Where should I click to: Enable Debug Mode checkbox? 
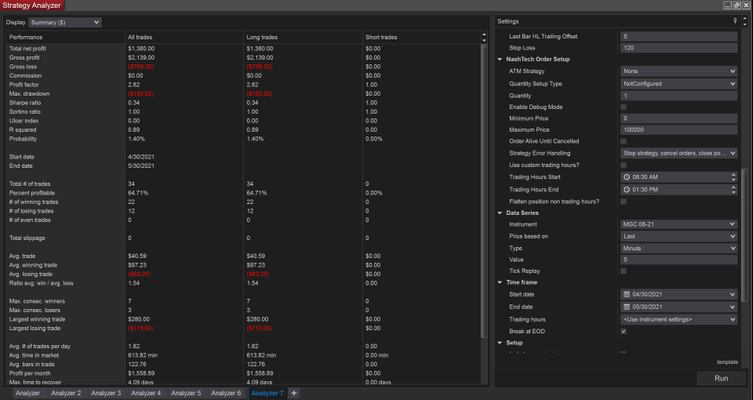(x=624, y=106)
